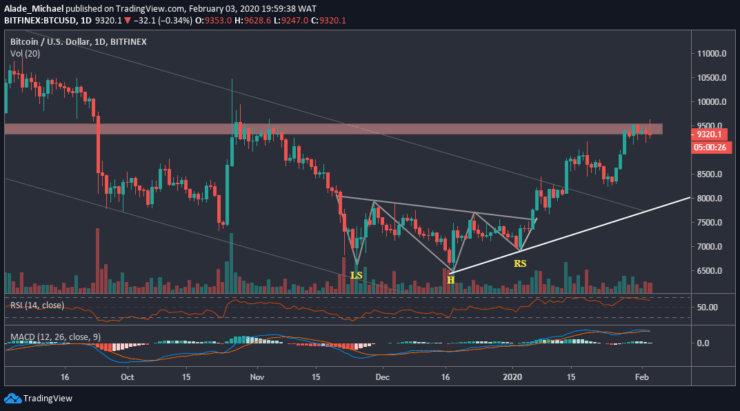Select the 7000.0 price axis label

point(709,247)
